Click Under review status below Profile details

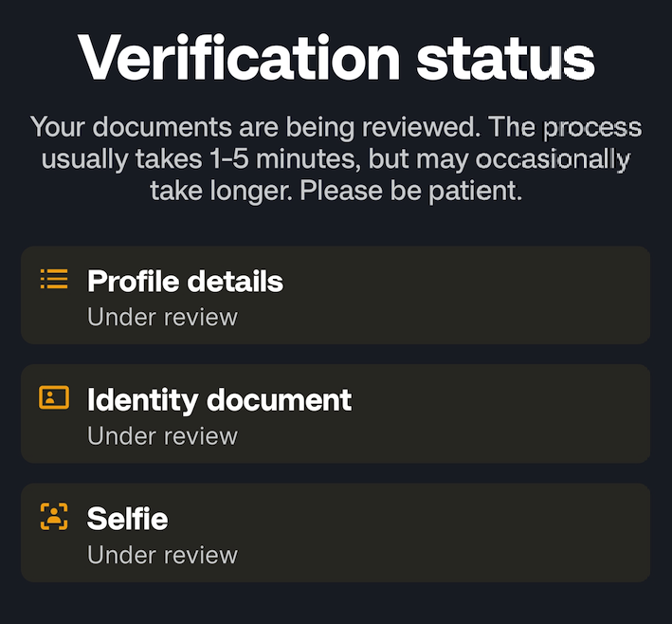click(162, 318)
